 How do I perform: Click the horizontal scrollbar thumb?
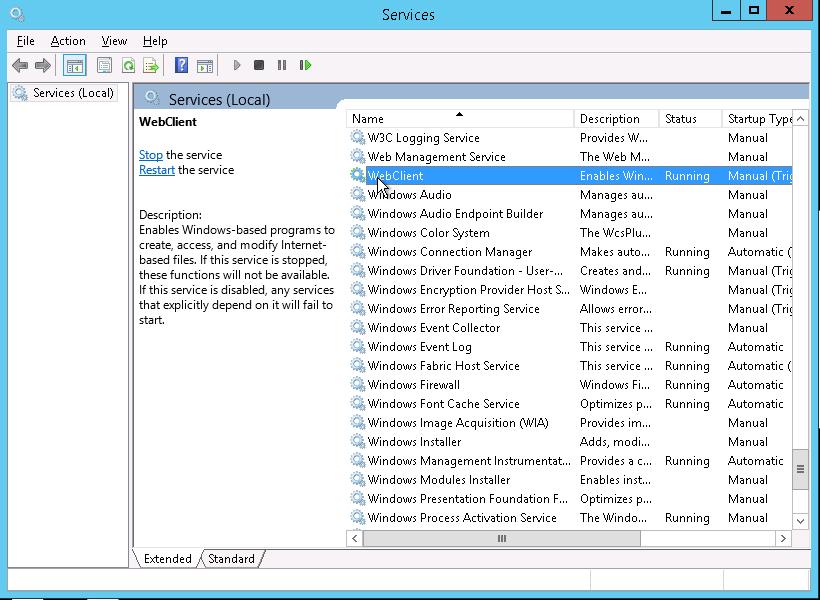[x=502, y=538]
